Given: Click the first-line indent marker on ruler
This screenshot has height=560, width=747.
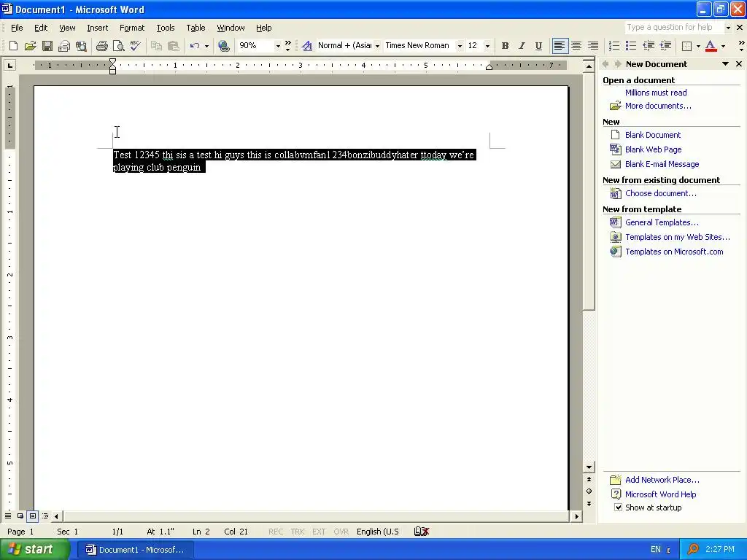Looking at the screenshot, I should [112, 61].
